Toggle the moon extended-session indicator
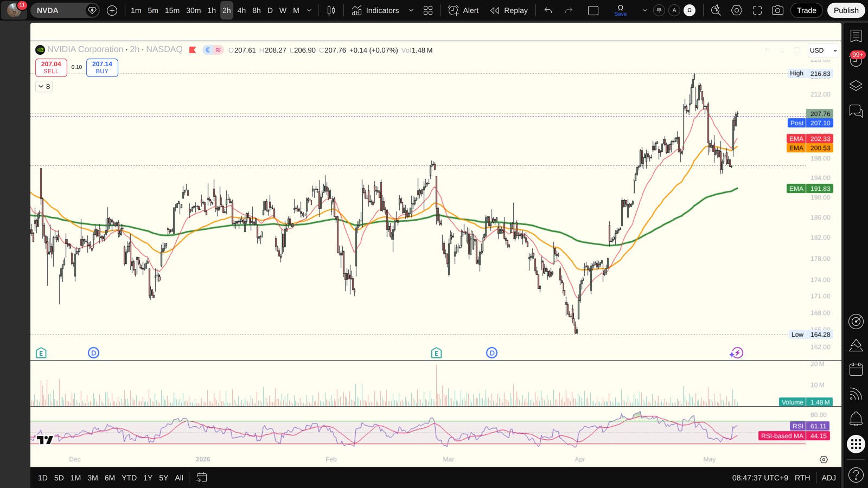The image size is (868, 488). (x=208, y=50)
